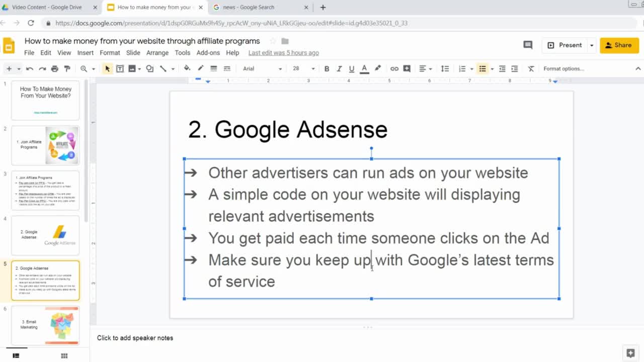Screen dimensions: 644x362
Task: Move presentation using folder icon
Action: click(x=285, y=41)
